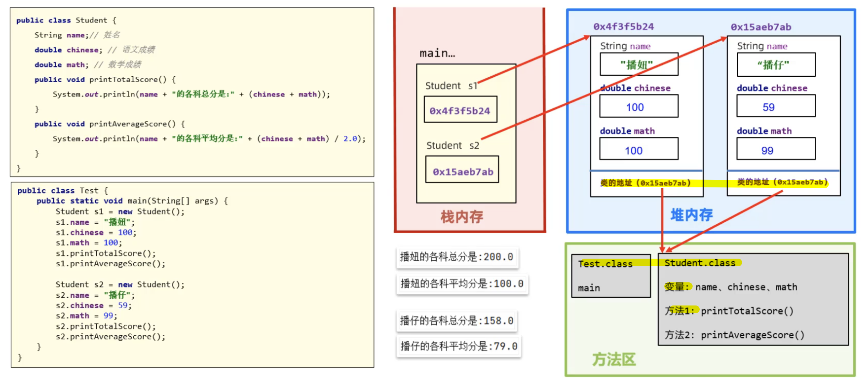Click the s1 address box 0x4f3f5b24

click(460, 110)
